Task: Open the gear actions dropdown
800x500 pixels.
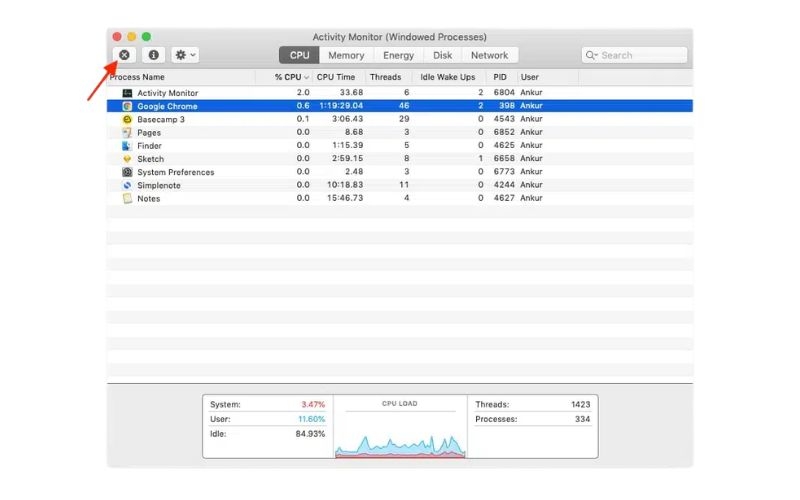Action: pyautogui.click(x=185, y=55)
